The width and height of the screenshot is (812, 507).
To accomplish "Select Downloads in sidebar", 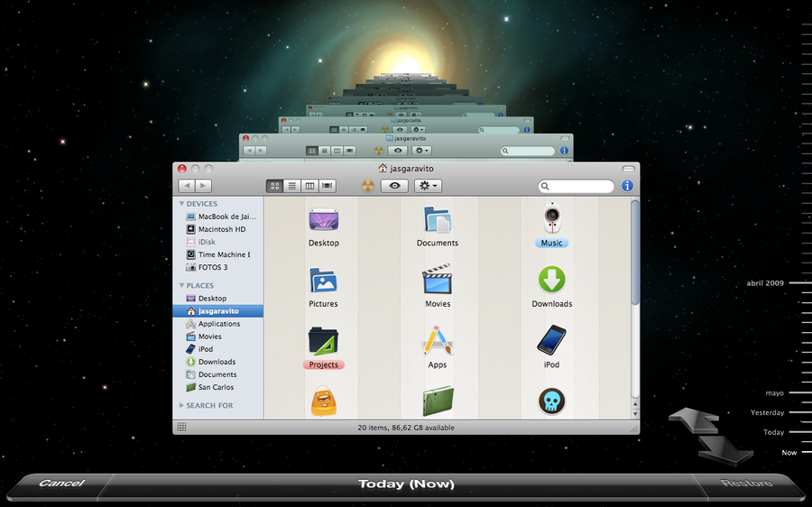I will point(211,362).
